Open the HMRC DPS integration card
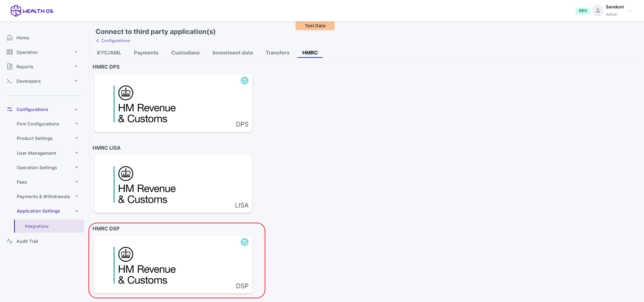644x302 pixels. pos(173,103)
